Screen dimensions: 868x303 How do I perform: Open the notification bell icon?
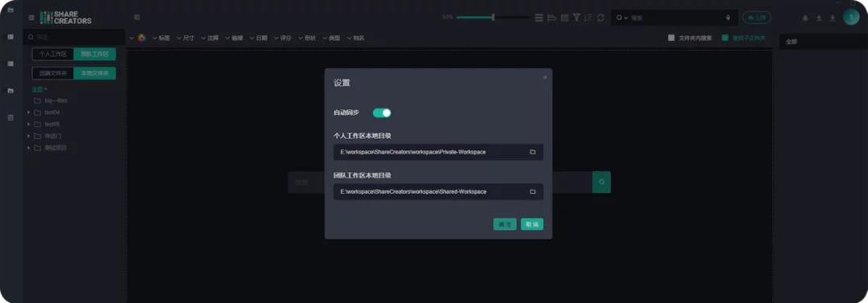coord(805,18)
